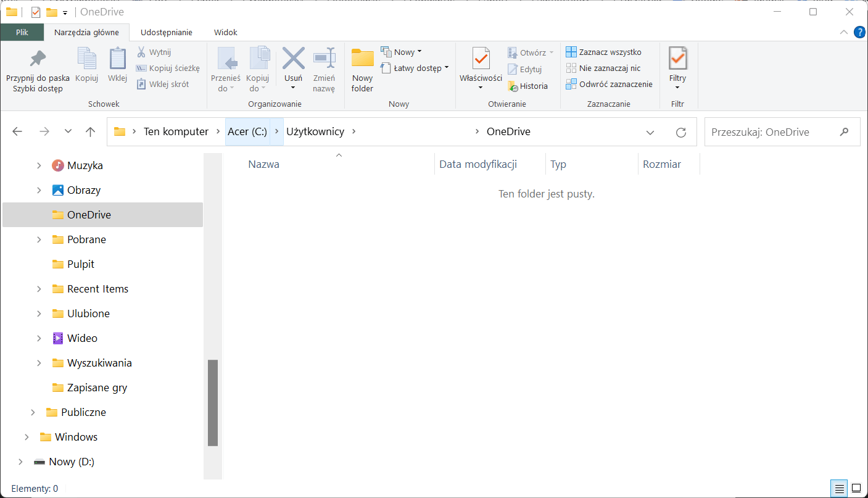
Task: Open the Plik tab
Action: 22,33
